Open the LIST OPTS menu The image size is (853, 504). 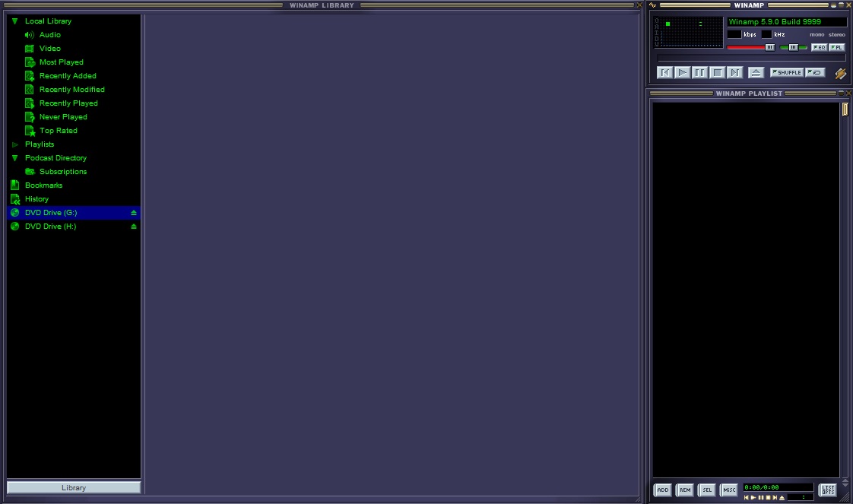point(828,490)
